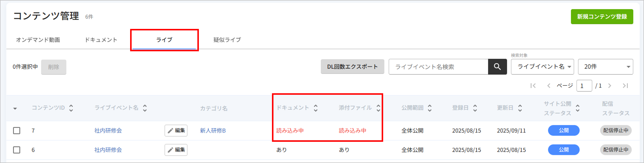Sort by 公開範囲 column arrows
This screenshot has height=163, width=644.
tap(430, 108)
